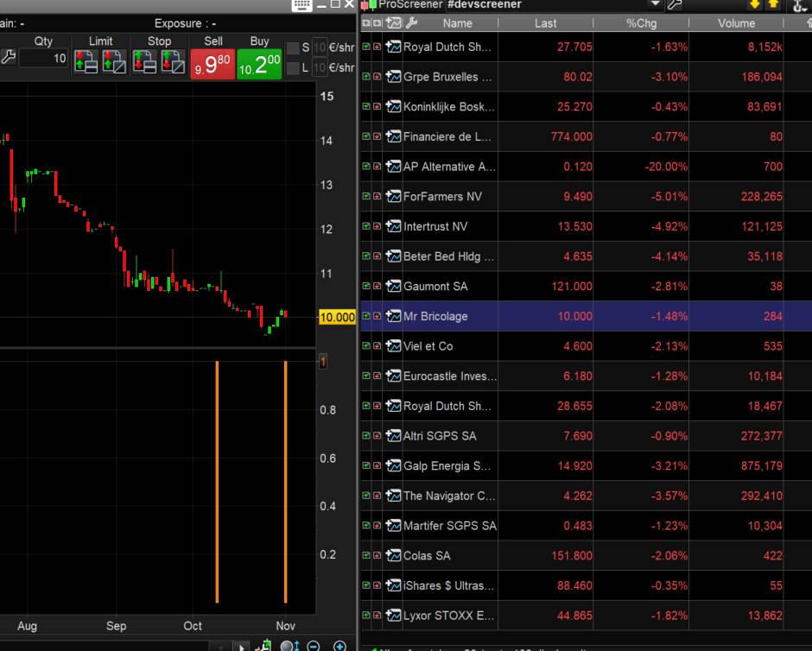Click the ProScreener window title label
The width and height of the screenshot is (812, 651).
(x=410, y=4)
